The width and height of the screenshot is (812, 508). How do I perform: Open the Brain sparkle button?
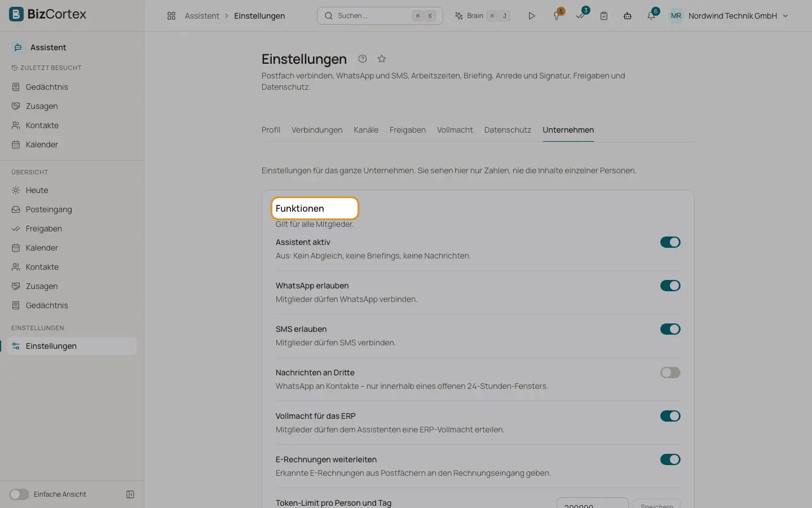coord(482,16)
